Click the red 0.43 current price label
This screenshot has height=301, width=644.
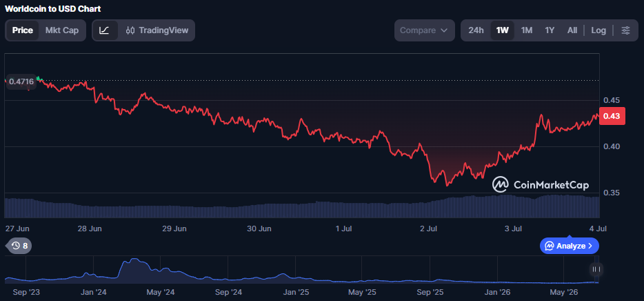point(612,117)
